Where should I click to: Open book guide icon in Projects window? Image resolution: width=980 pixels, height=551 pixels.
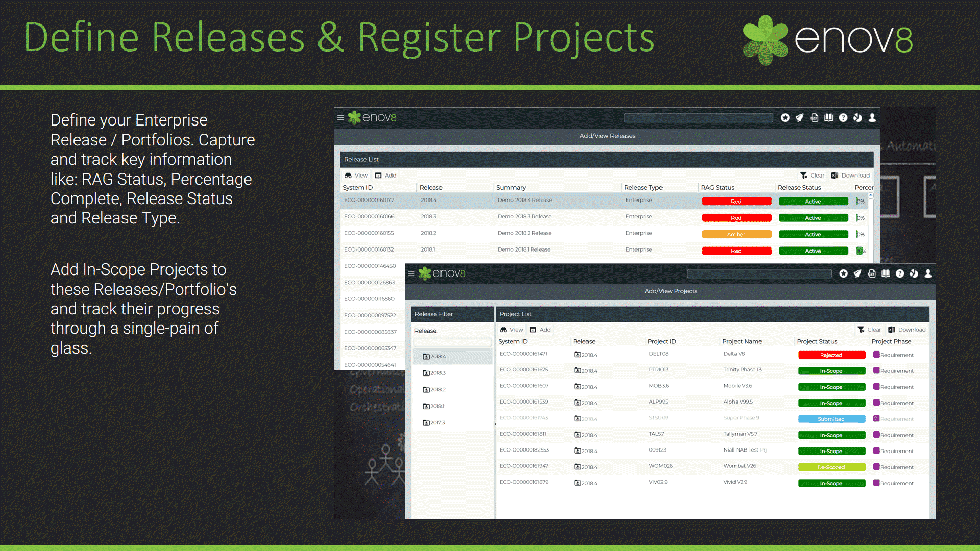[886, 273]
